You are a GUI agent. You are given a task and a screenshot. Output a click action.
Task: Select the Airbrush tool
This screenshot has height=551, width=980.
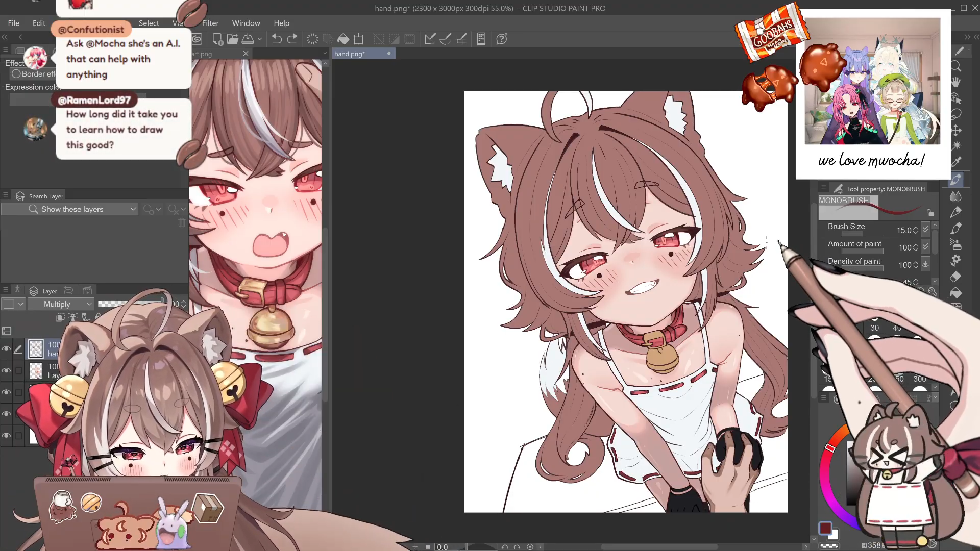click(956, 244)
